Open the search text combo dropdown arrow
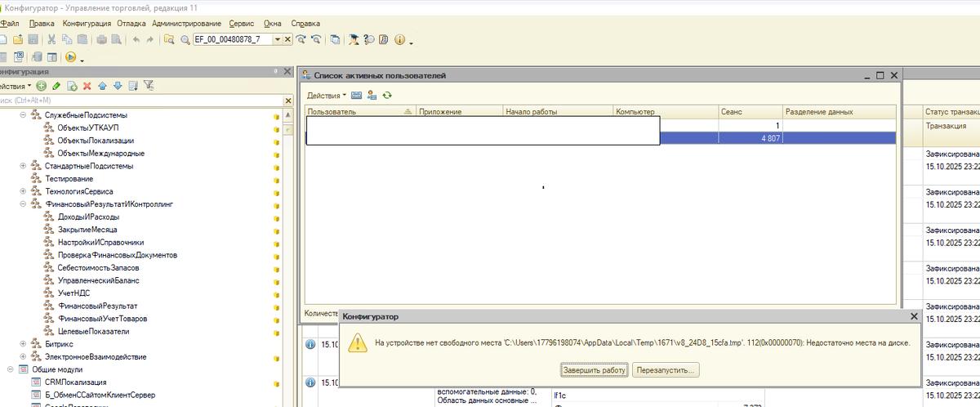The width and height of the screenshot is (980, 407). pos(278,39)
